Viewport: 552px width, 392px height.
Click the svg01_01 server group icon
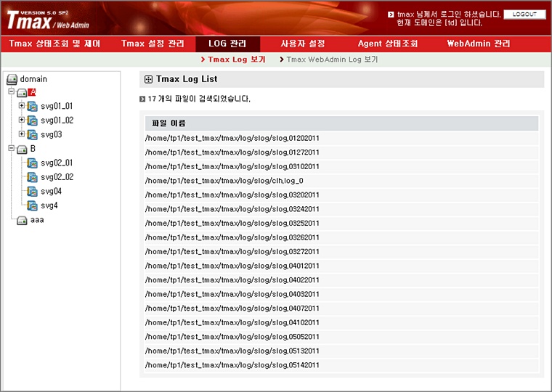coord(32,106)
